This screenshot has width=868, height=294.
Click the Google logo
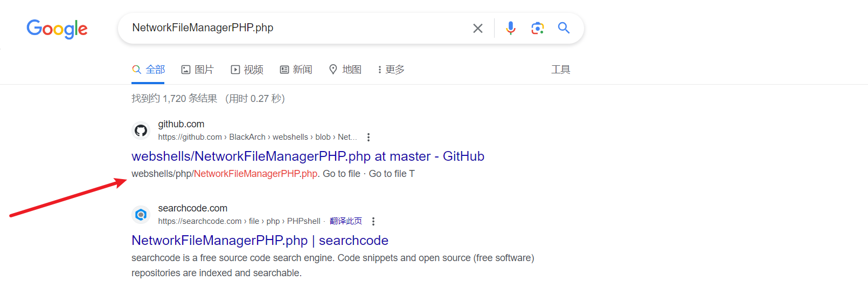(x=57, y=29)
